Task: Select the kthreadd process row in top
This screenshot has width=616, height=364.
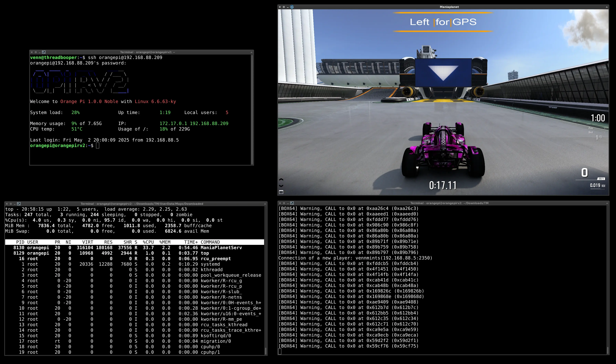Action: click(135, 270)
